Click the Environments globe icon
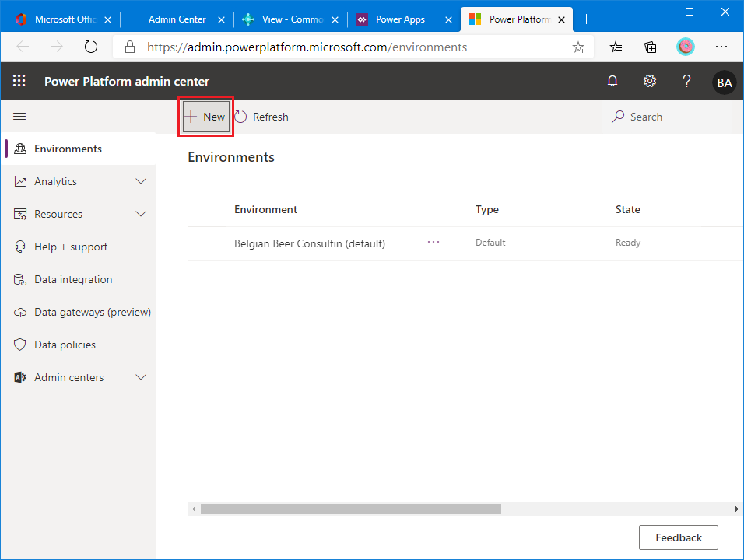Screen dimensions: 744x560 tap(20, 149)
